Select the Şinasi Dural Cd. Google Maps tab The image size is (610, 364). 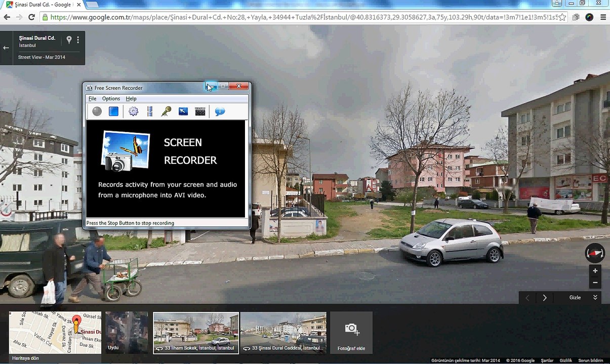pos(42,5)
